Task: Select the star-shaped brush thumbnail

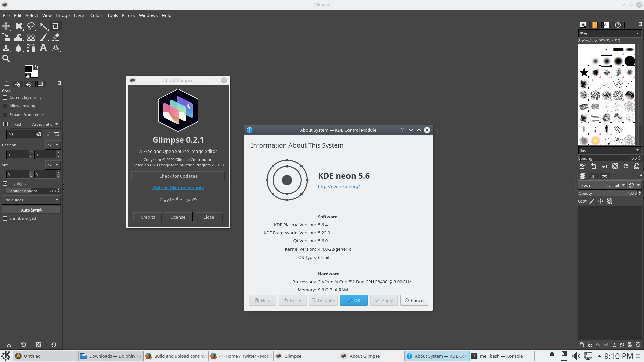Action: (584, 72)
